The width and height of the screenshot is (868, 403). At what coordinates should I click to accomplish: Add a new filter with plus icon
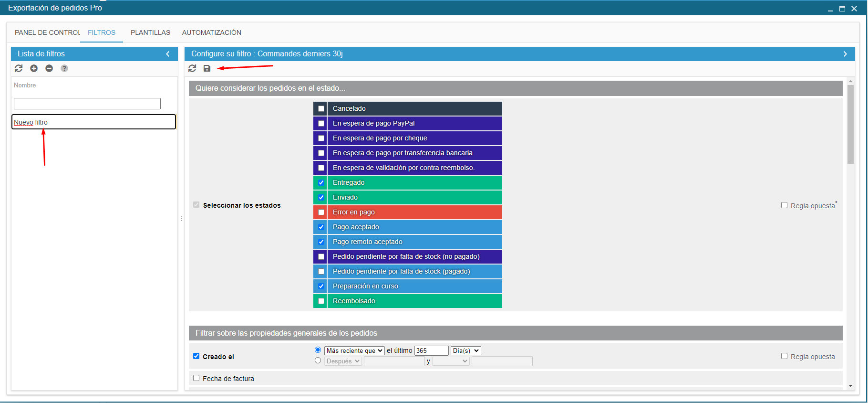point(34,68)
